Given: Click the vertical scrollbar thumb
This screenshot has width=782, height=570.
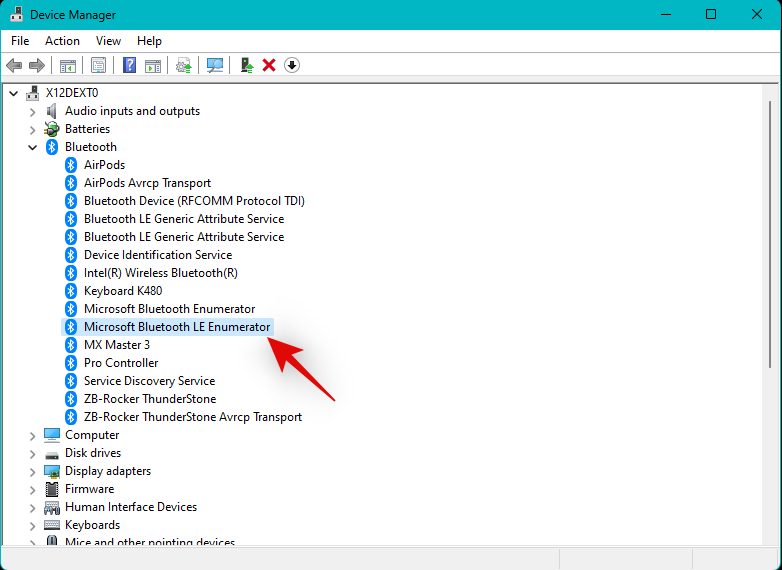Looking at the screenshot, I should 771,234.
